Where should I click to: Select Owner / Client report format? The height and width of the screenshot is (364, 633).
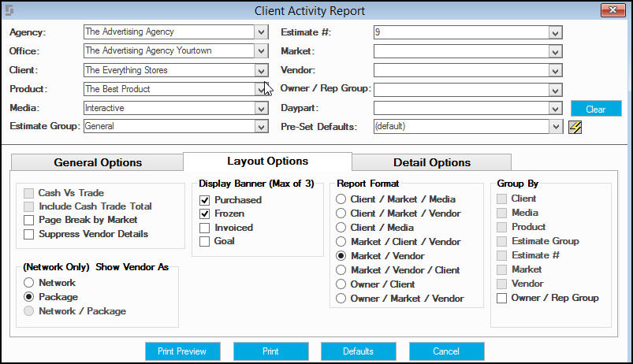coord(341,284)
